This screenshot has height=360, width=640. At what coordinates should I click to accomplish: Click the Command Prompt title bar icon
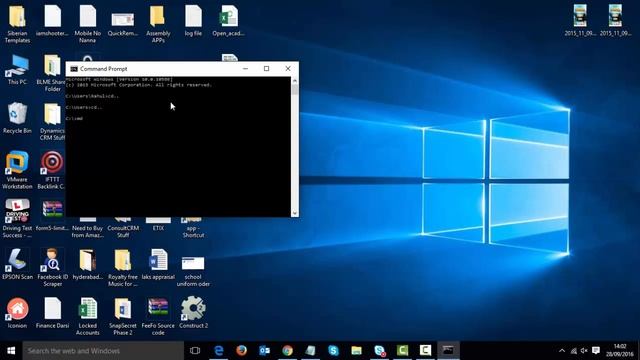(x=74, y=69)
